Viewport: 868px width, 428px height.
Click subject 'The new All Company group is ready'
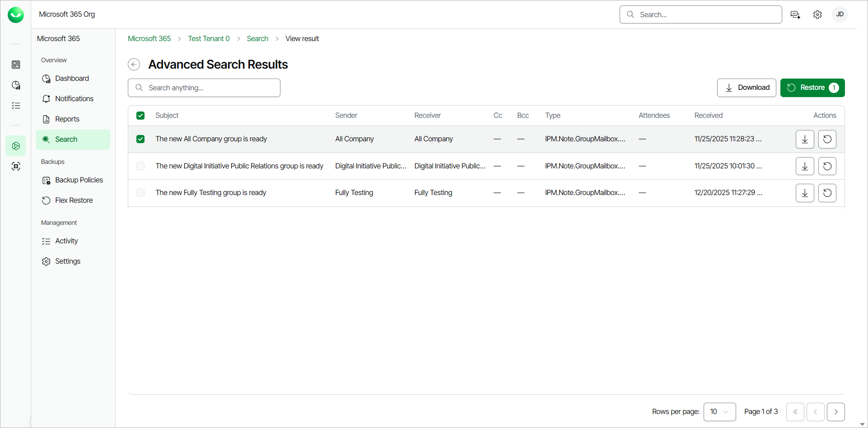pos(211,139)
